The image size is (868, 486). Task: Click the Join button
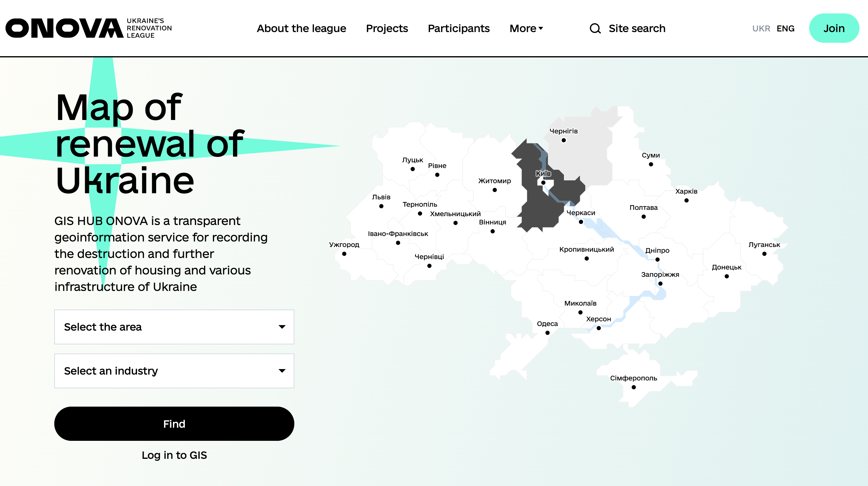tap(834, 28)
